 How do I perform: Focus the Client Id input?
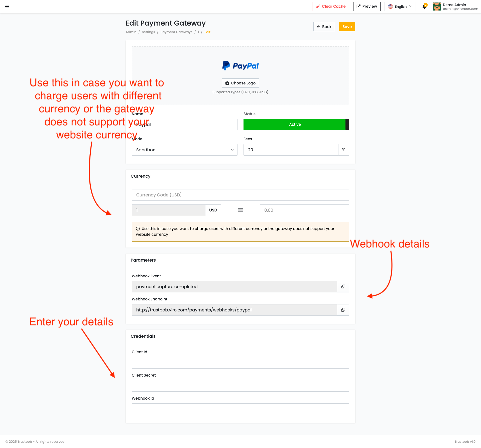tap(241, 363)
